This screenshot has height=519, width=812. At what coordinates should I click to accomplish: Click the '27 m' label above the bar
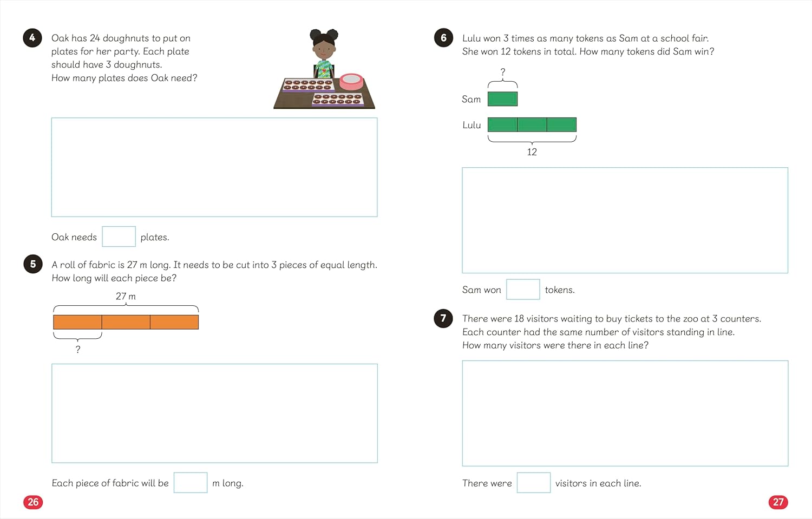(126, 296)
